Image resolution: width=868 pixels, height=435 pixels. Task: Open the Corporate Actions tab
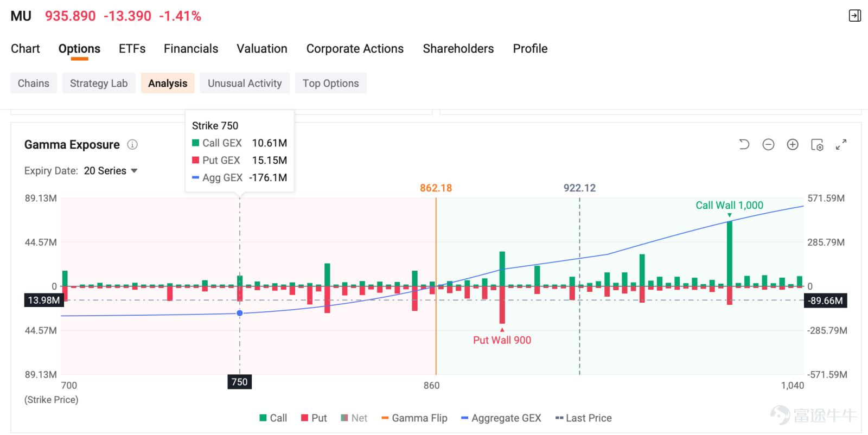click(355, 49)
